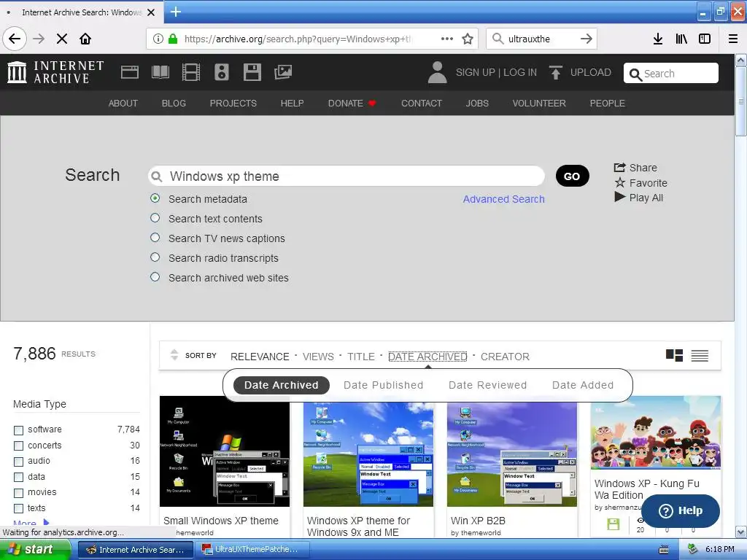Stop loading the page with the X button
Image resolution: width=747 pixels, height=560 pixels.
62,39
